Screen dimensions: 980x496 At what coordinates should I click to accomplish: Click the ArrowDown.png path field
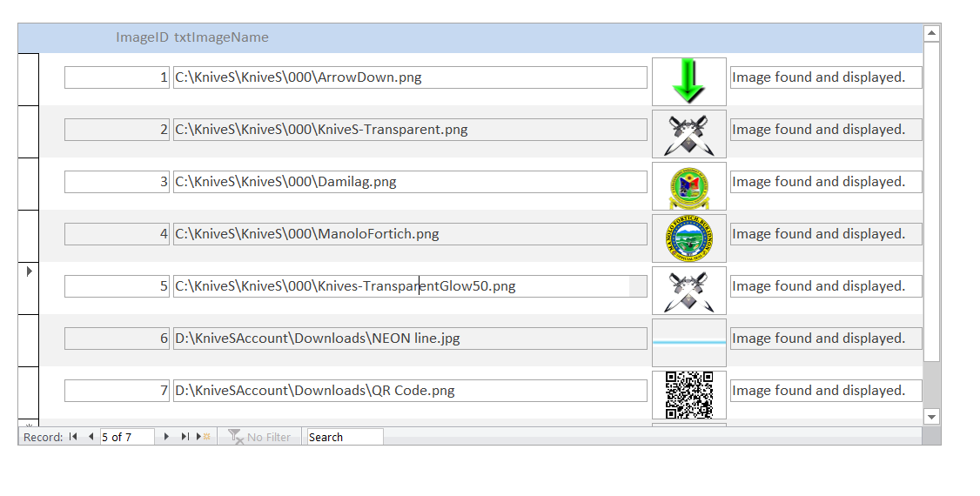(x=410, y=77)
